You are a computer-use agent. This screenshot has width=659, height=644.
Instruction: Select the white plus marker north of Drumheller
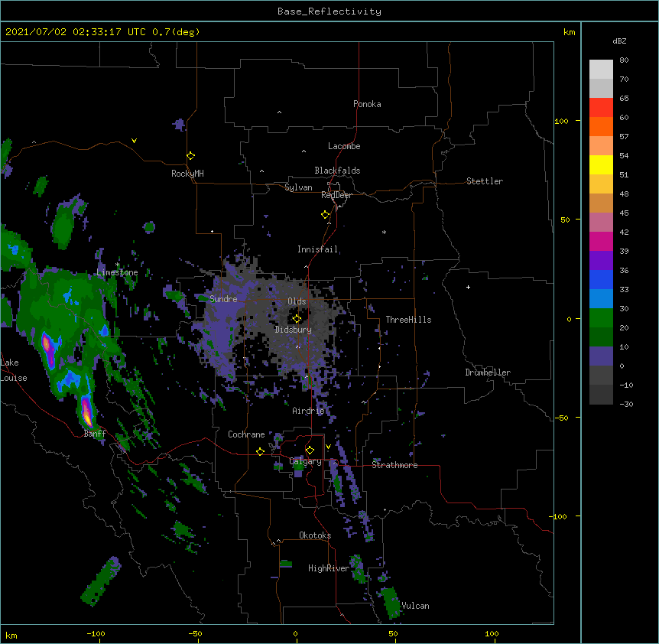tap(468, 287)
